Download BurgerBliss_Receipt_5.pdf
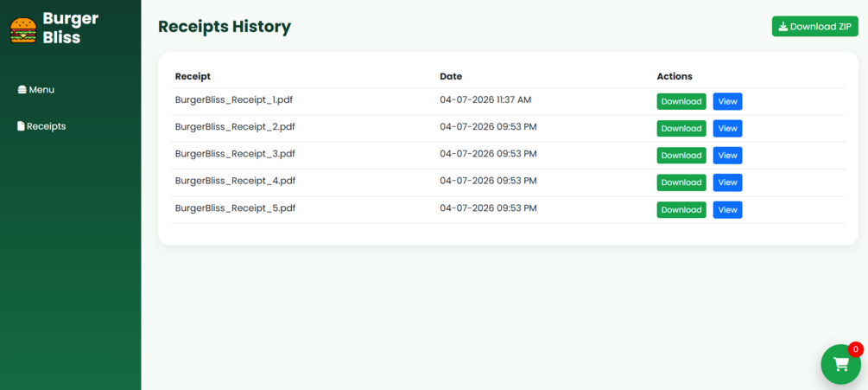The image size is (868, 390). point(681,210)
